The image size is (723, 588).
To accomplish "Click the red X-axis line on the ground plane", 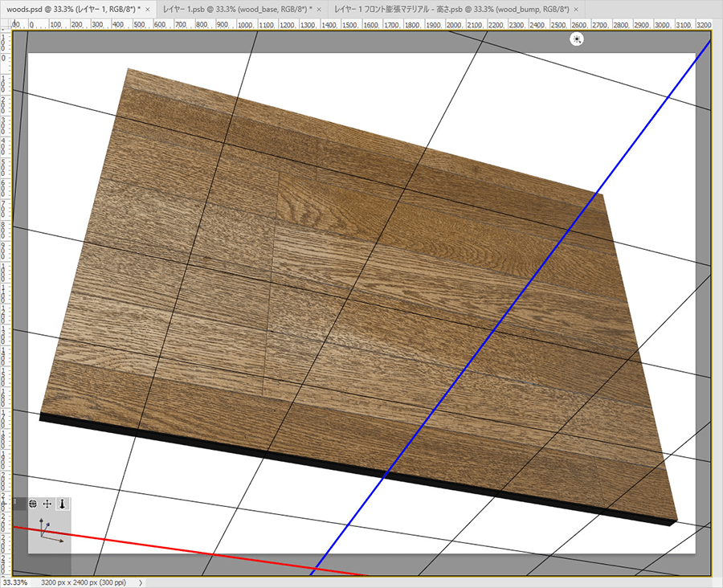I will [189, 550].
